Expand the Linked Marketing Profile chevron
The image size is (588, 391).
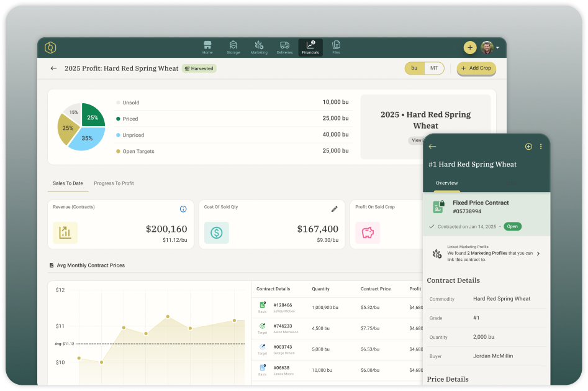point(538,254)
